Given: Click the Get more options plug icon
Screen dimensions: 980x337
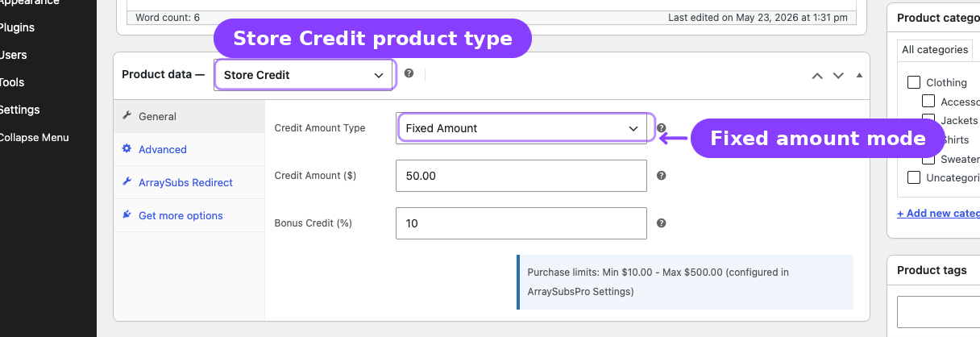Looking at the screenshot, I should click(x=127, y=215).
